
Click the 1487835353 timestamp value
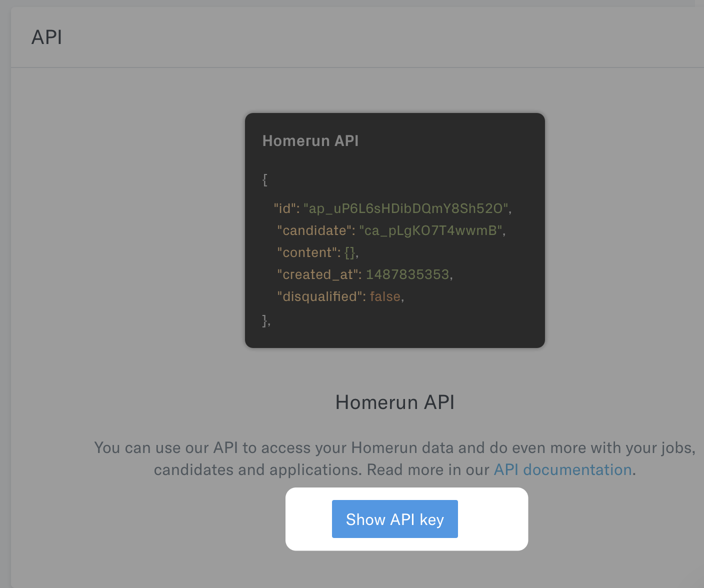[407, 274]
